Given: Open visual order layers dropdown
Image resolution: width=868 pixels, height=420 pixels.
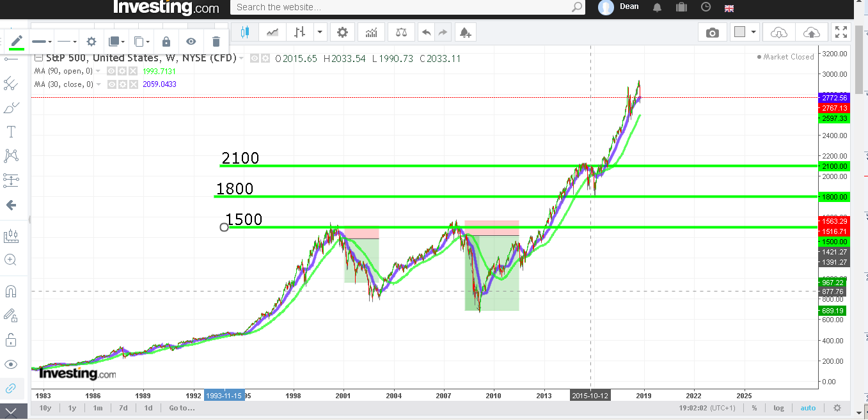Looking at the screenshot, I should click(x=117, y=42).
